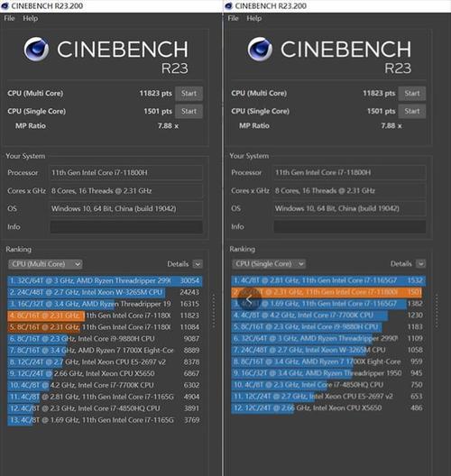
Task: Select single-core row 10 i7-4850HQ 750
Action: (328, 385)
